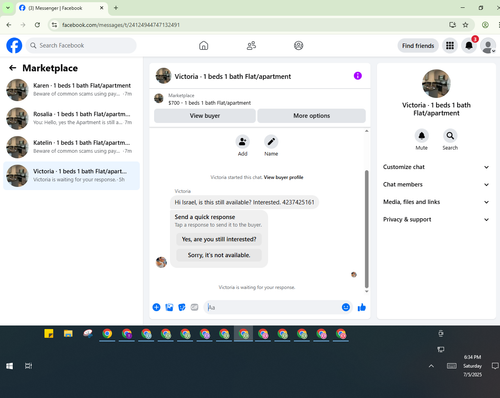Click the More options button
Viewport: 500px width, 398px height.
pos(312,116)
